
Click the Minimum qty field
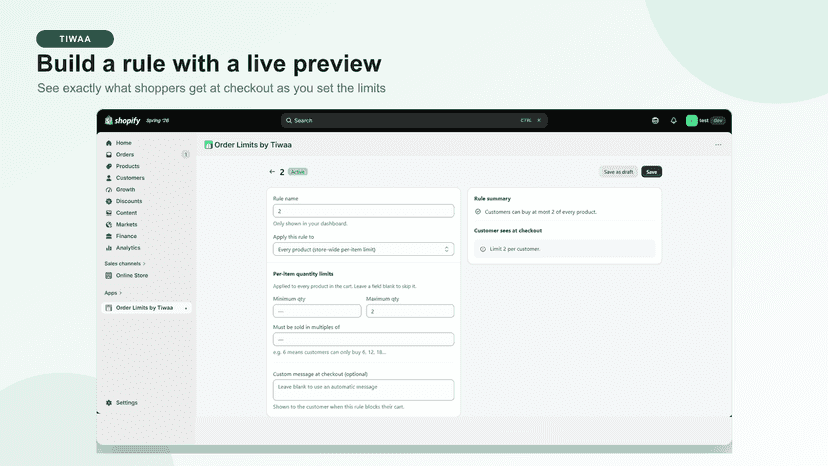point(317,311)
